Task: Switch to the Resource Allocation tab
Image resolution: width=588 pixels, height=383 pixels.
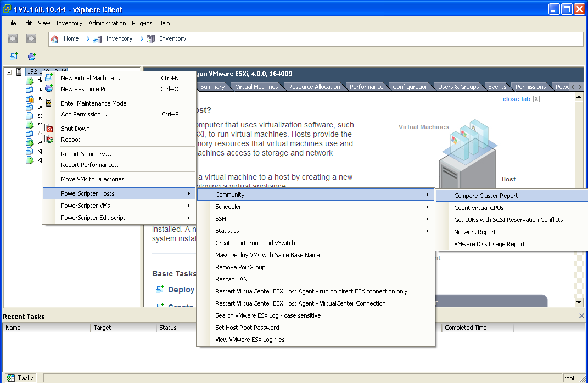Action: 314,87
